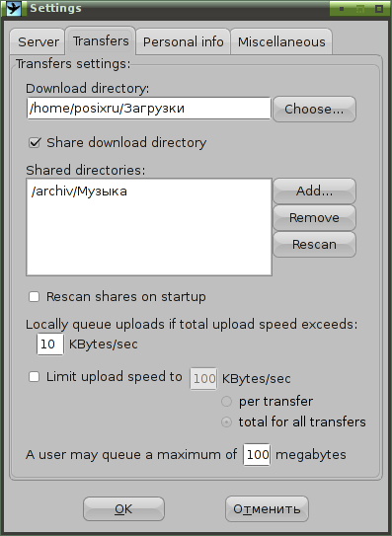
Task: Click the upload speed limit field showing 100
Action: [203, 379]
